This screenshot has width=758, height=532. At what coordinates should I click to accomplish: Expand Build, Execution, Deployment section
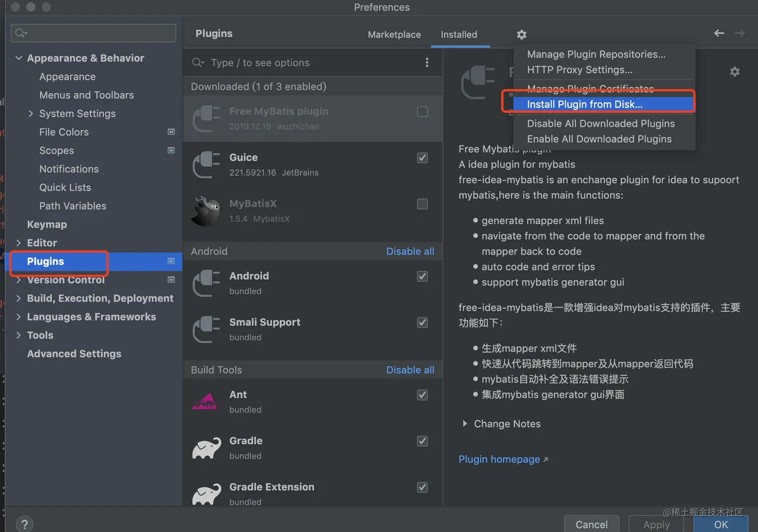[x=19, y=298]
